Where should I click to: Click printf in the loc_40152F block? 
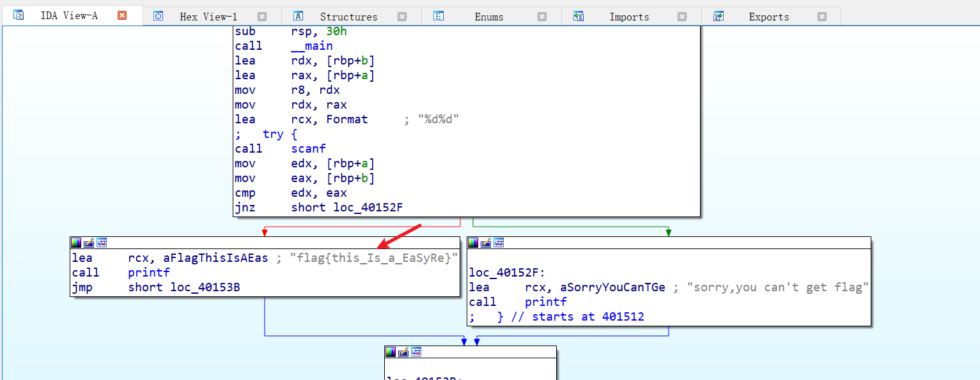click(x=546, y=302)
